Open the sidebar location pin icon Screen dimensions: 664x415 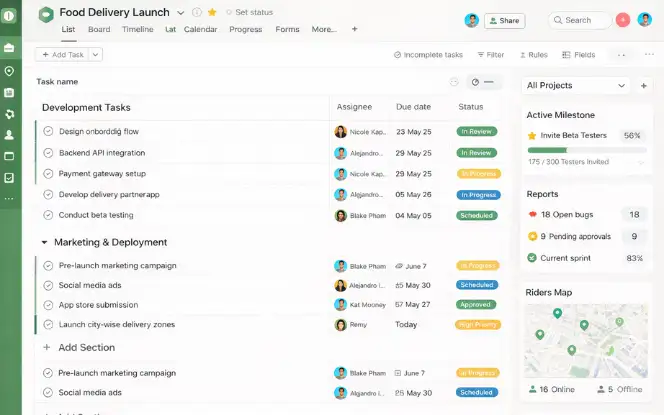[x=9, y=71]
